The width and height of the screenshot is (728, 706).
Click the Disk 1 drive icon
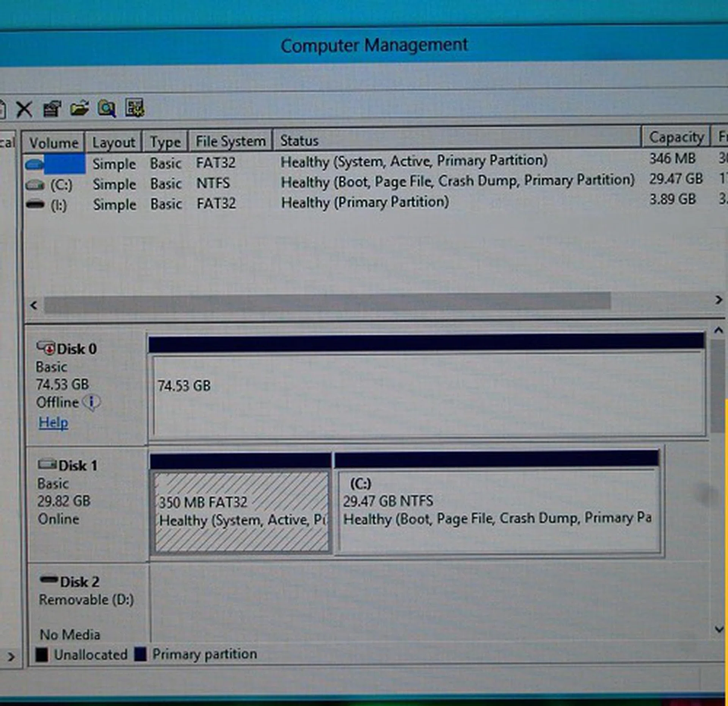pyautogui.click(x=47, y=464)
